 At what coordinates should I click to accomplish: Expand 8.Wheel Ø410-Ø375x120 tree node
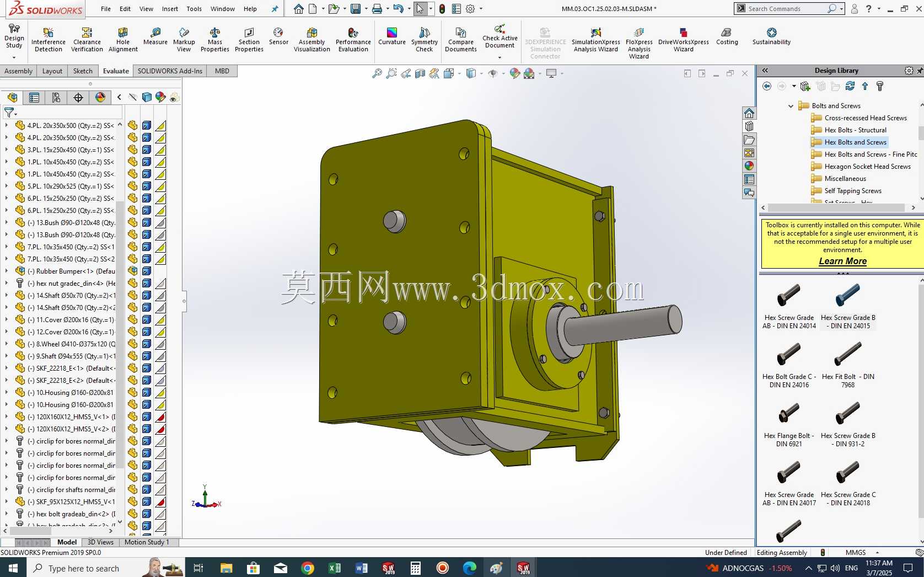click(x=6, y=344)
